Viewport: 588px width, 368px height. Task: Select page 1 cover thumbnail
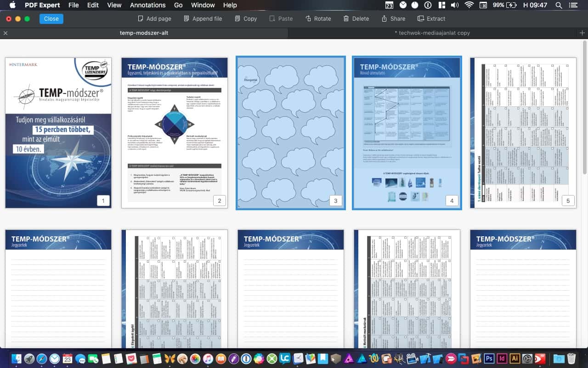coord(58,133)
